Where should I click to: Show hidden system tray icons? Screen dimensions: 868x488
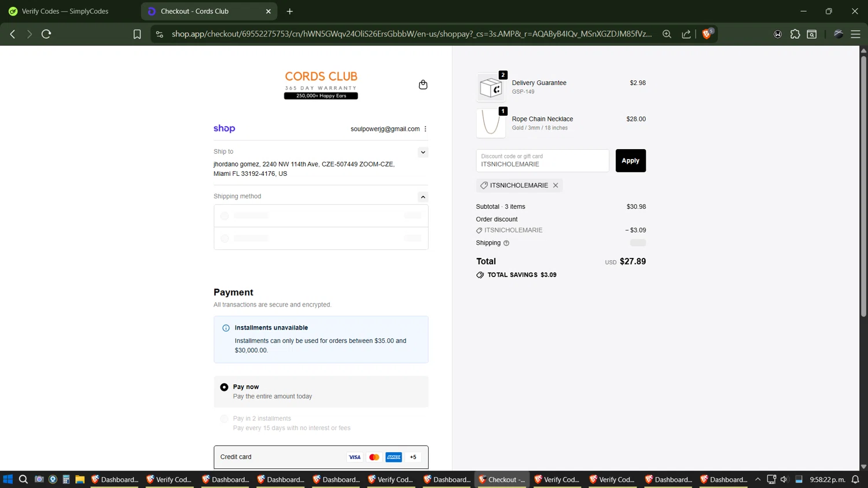click(757, 479)
